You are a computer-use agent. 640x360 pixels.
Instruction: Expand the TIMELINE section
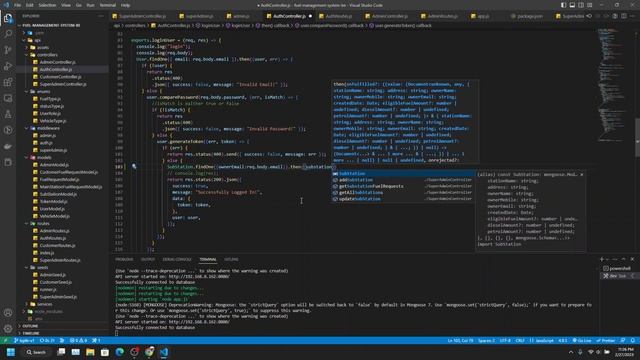[31, 333]
